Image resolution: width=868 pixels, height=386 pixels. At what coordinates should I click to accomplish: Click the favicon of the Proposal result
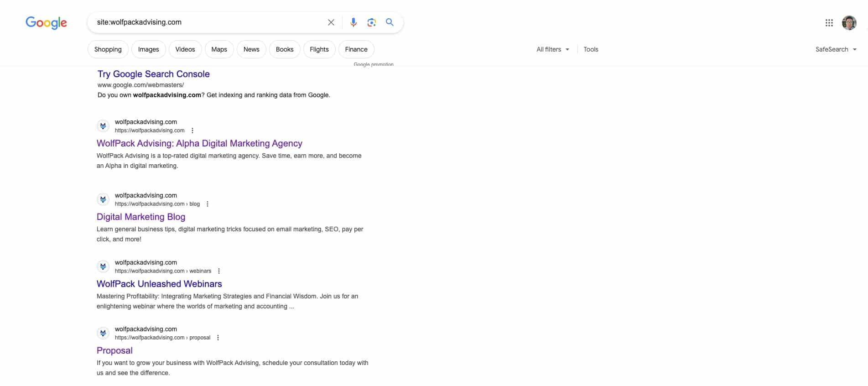coord(103,333)
